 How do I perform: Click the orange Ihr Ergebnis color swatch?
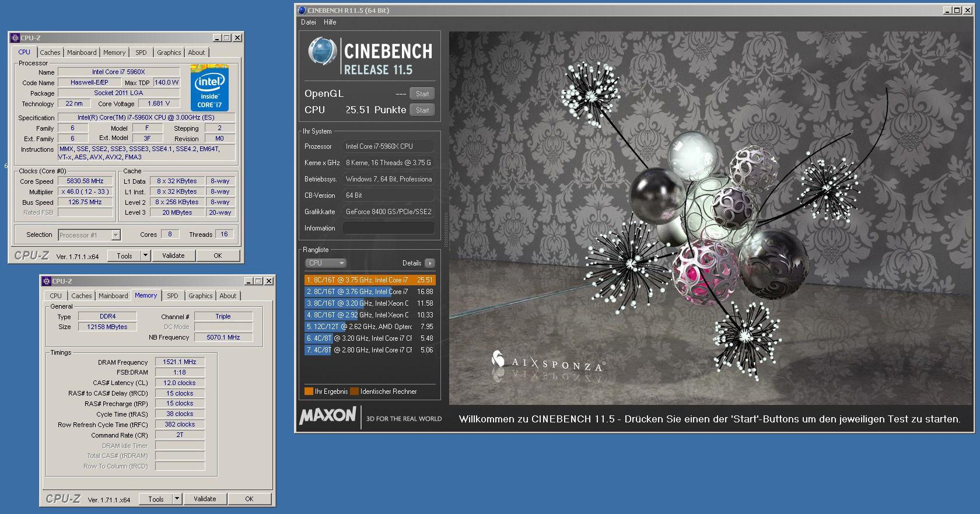point(309,391)
